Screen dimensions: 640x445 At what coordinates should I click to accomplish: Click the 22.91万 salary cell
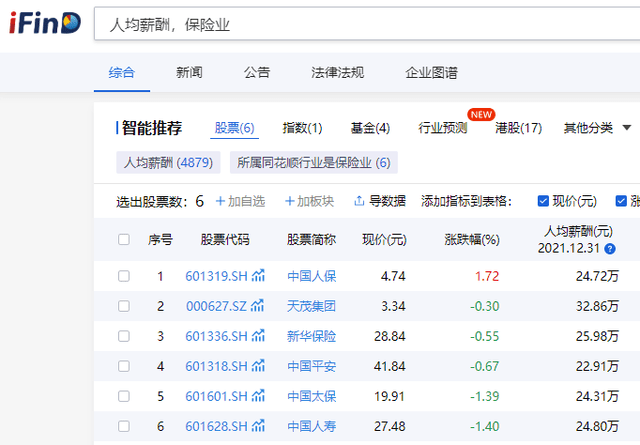tap(598, 366)
